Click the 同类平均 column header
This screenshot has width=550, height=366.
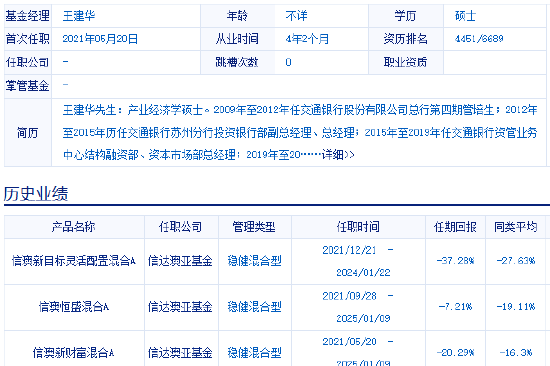click(516, 227)
